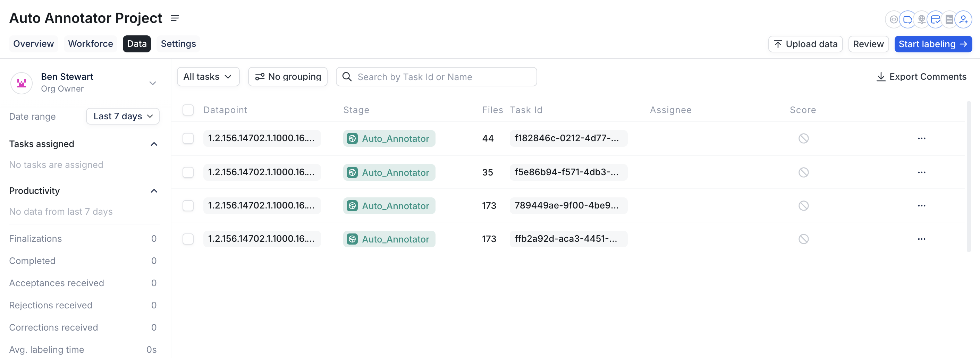Click the Review button

pyautogui.click(x=868, y=44)
